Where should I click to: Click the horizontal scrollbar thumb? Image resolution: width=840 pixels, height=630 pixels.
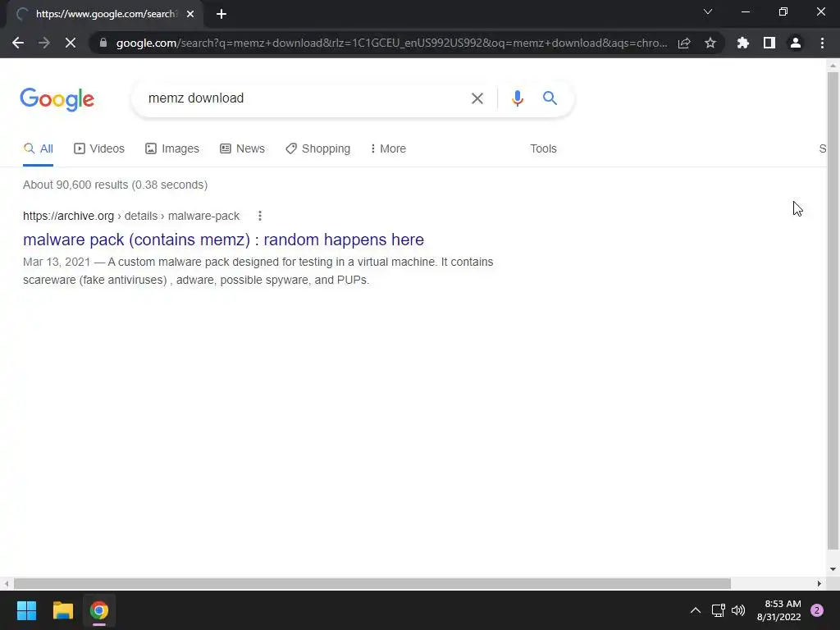[372, 583]
